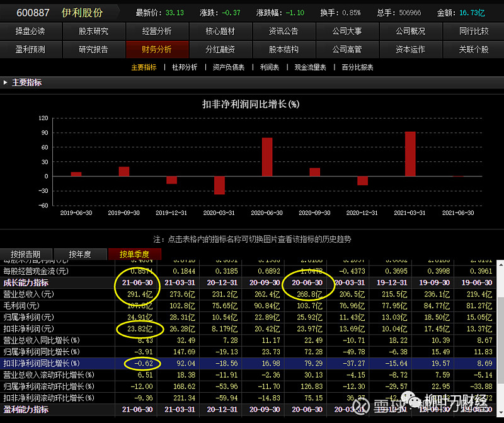The width and height of the screenshot is (504, 423).
Task: Click the 20-12-31 column header in 成长能力指标 row
Action: coord(222,283)
